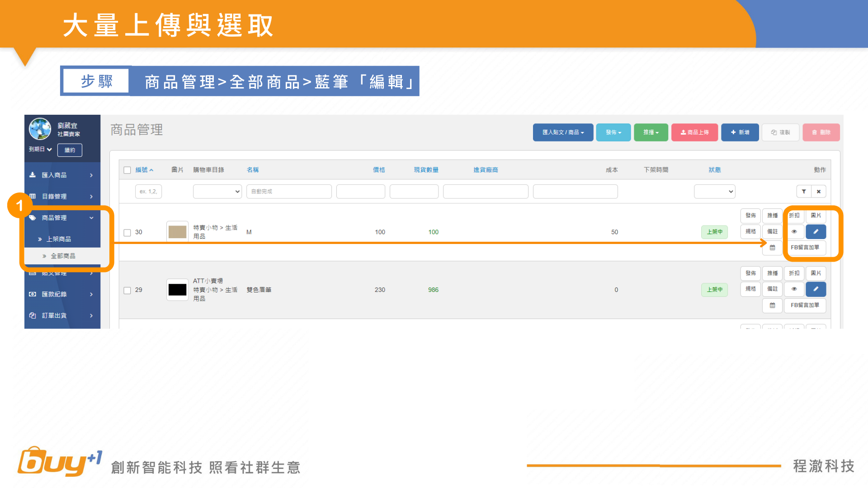Check the checkbox for product 29

pos(127,290)
